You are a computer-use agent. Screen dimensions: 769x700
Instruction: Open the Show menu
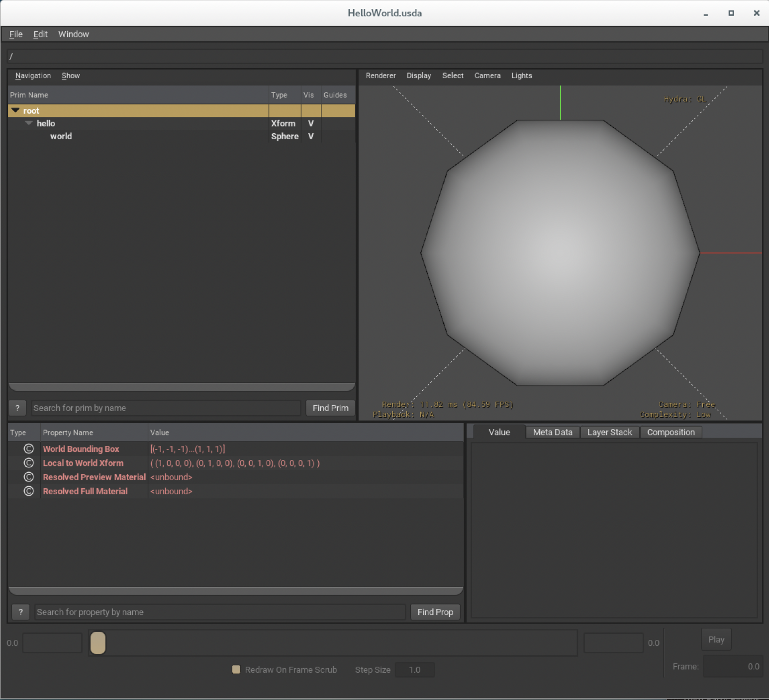[71, 76]
